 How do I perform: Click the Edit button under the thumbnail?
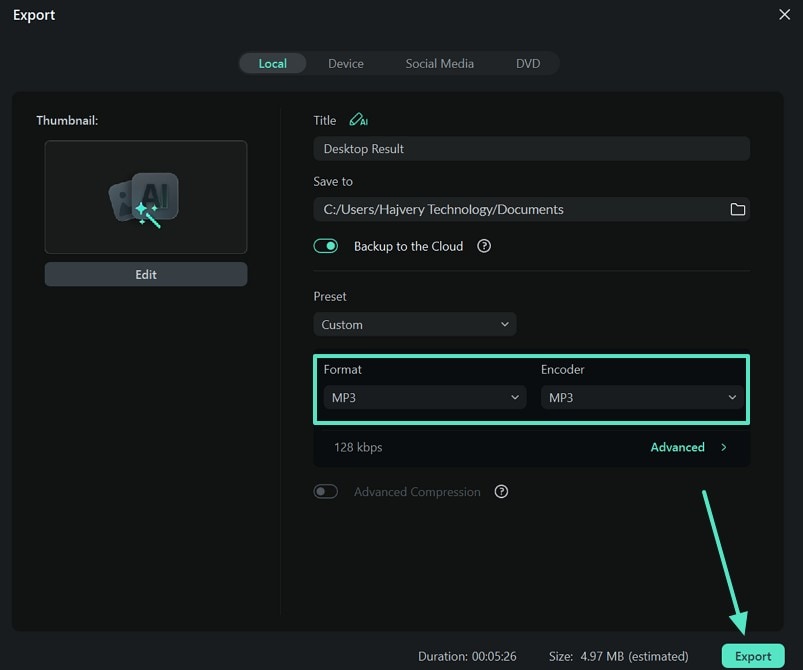click(145, 274)
